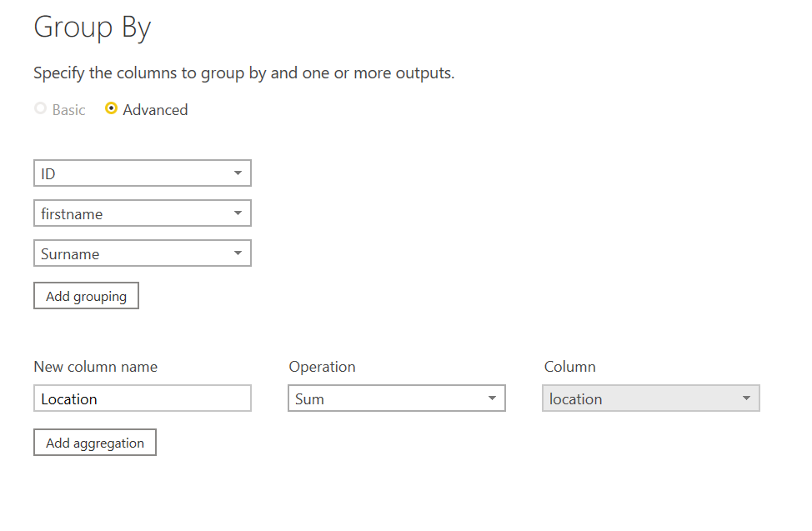Image resolution: width=812 pixels, height=531 pixels.
Task: Click the Group By heading text
Action: coord(93,27)
